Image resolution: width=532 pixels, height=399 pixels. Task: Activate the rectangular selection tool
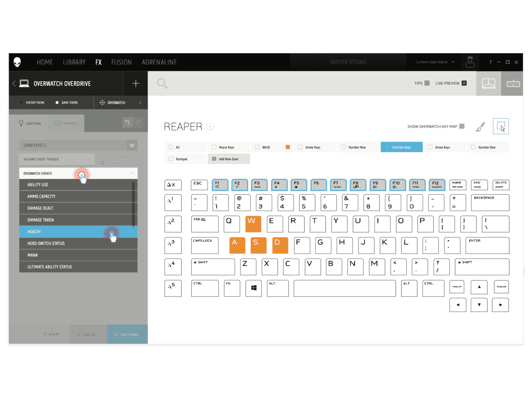point(501,126)
